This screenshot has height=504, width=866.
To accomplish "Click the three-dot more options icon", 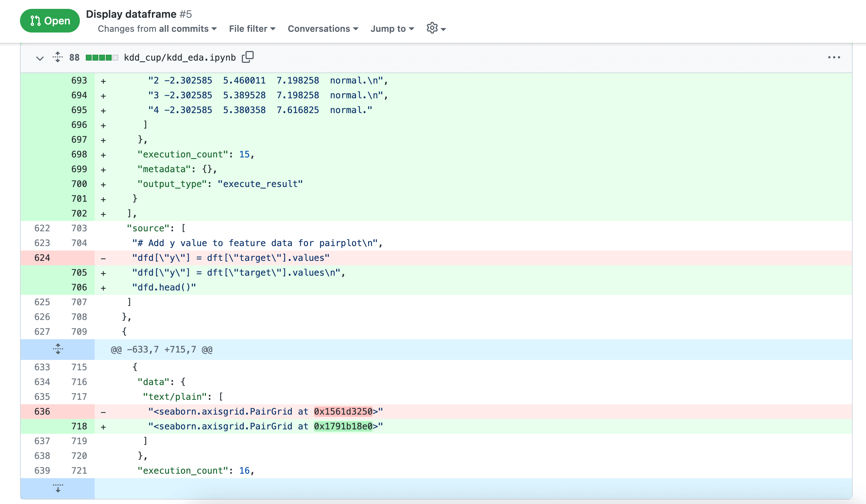I will (x=834, y=57).
